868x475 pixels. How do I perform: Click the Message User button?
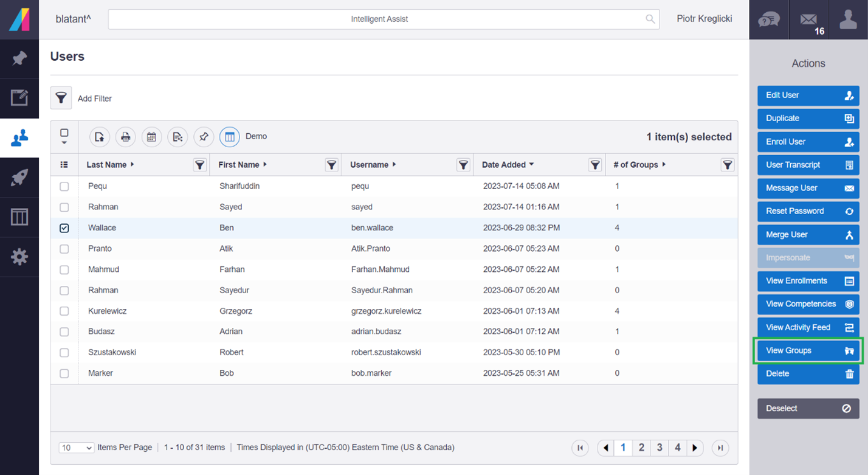click(x=808, y=188)
